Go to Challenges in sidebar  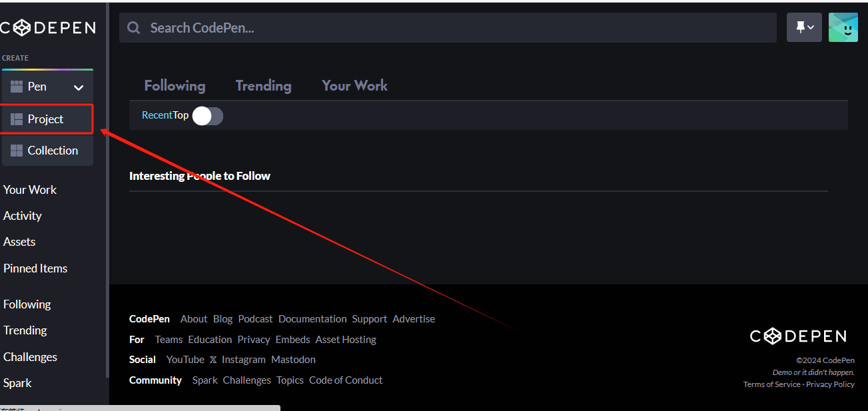click(30, 357)
